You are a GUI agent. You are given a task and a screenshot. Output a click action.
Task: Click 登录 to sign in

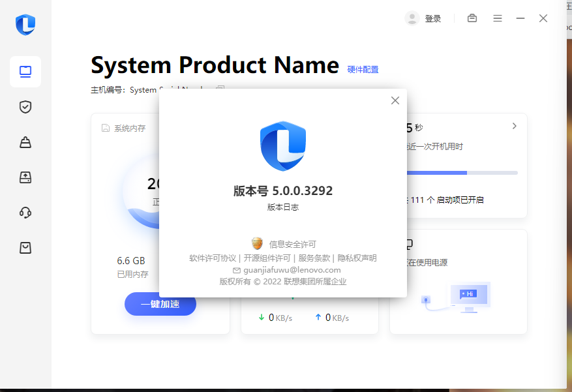coord(433,19)
